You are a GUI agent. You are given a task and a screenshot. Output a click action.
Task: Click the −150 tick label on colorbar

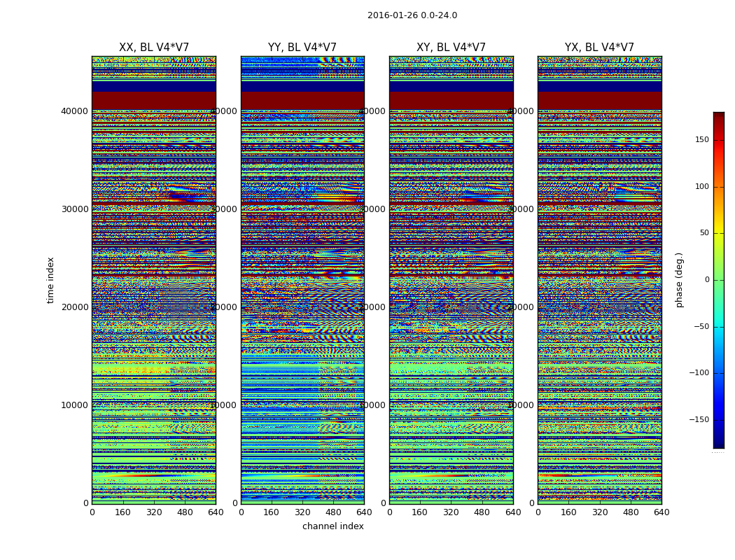coord(700,420)
